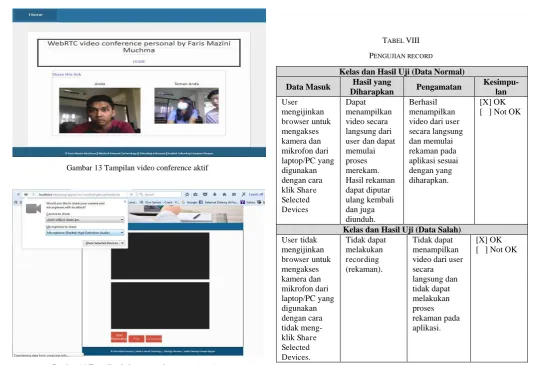Viewport: 533px width, 365px height.
Task: Click the TABEL VIII title
Action: click(401, 40)
